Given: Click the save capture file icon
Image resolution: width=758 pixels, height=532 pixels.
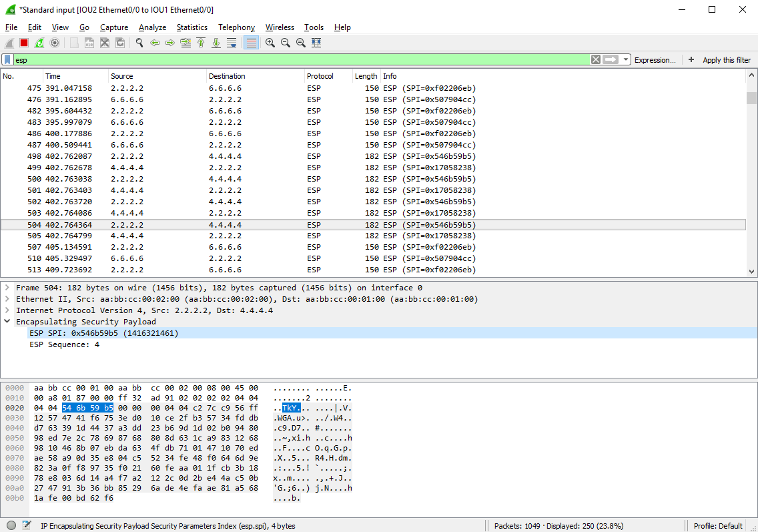Looking at the screenshot, I should (x=89, y=43).
